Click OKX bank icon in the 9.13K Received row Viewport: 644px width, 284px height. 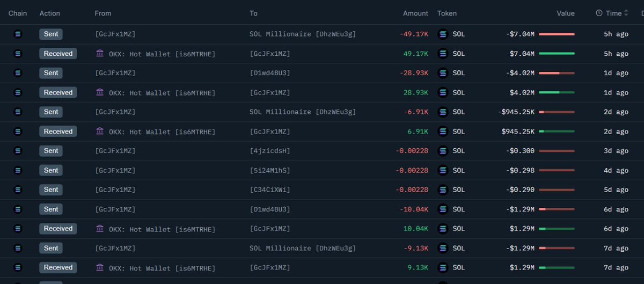point(100,267)
